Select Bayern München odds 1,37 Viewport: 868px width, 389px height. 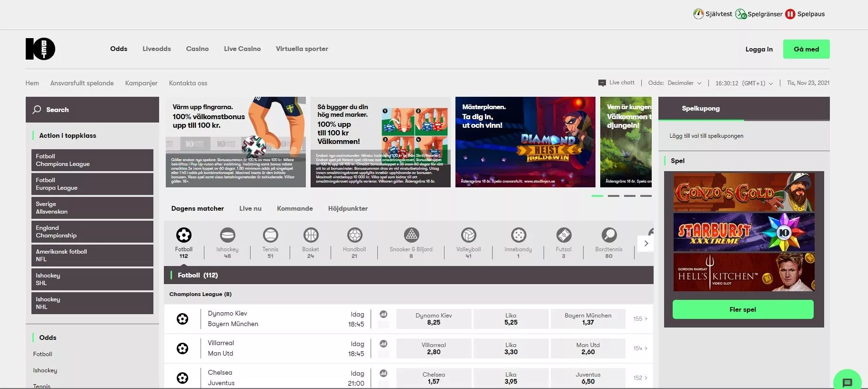[588, 319]
